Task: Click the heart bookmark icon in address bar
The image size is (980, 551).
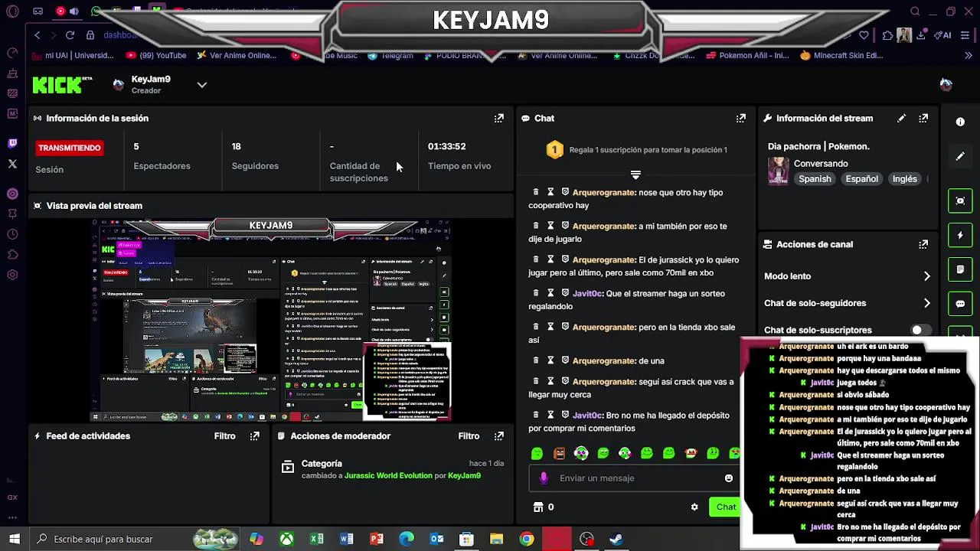Action: 864,35
